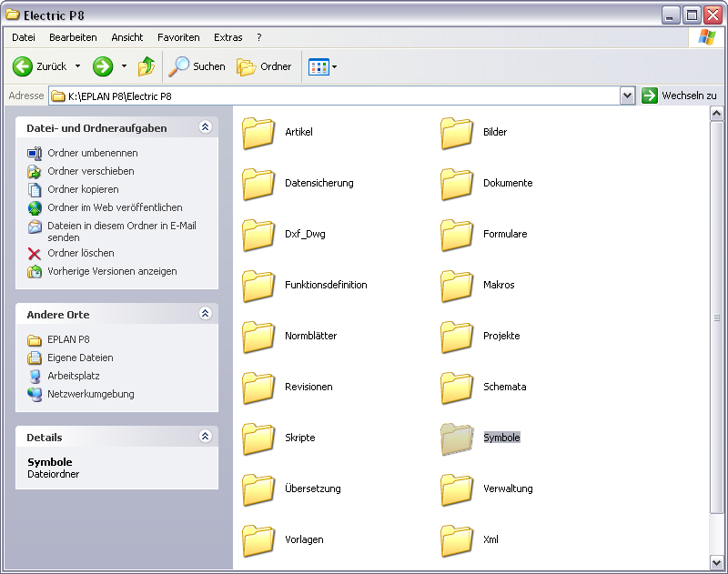Select the Schemata folder icon

click(457, 388)
